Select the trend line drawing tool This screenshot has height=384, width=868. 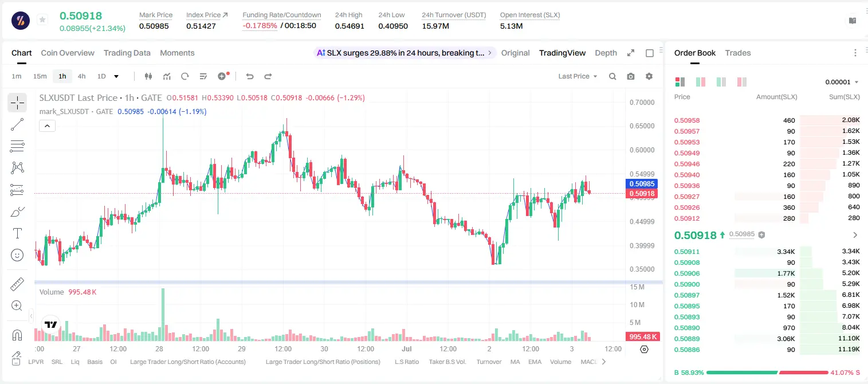pos(17,124)
